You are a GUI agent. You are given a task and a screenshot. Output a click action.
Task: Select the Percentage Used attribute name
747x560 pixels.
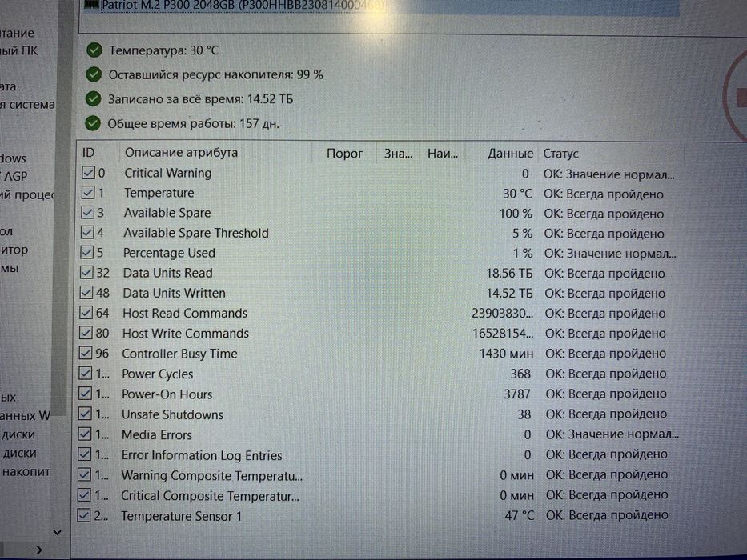(x=169, y=253)
